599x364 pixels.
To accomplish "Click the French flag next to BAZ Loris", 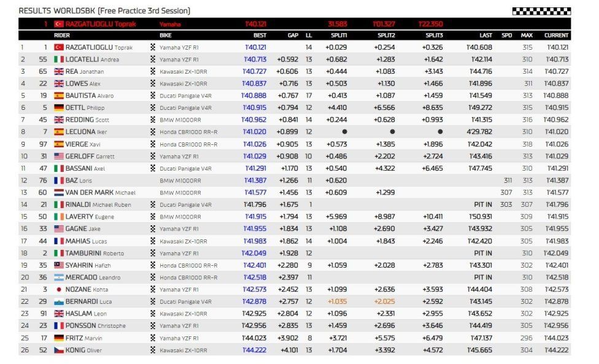I will pos(59,180).
